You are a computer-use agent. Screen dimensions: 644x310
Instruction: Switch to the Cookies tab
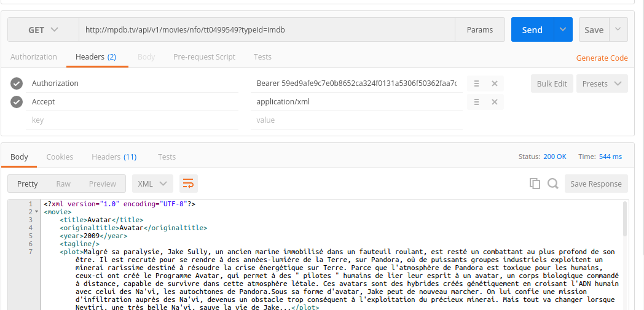click(x=60, y=157)
